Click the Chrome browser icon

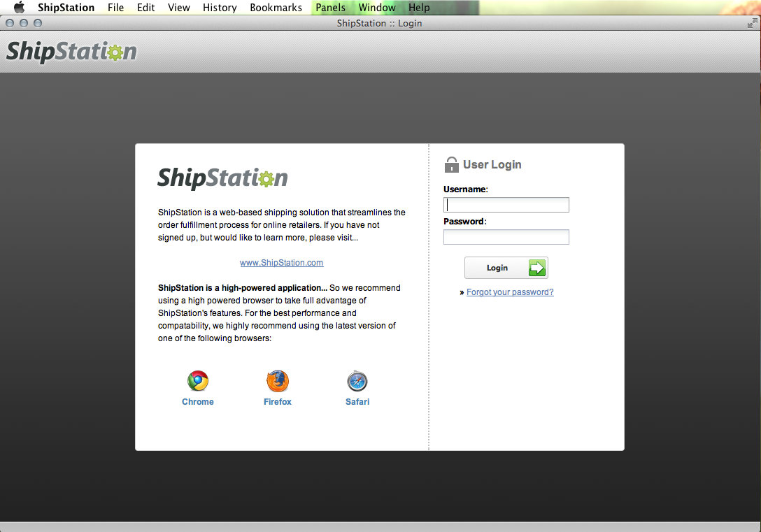198,381
